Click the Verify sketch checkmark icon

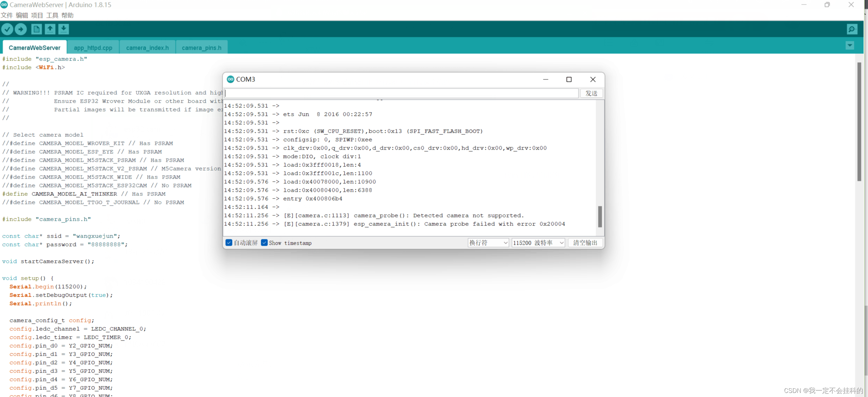coord(7,29)
